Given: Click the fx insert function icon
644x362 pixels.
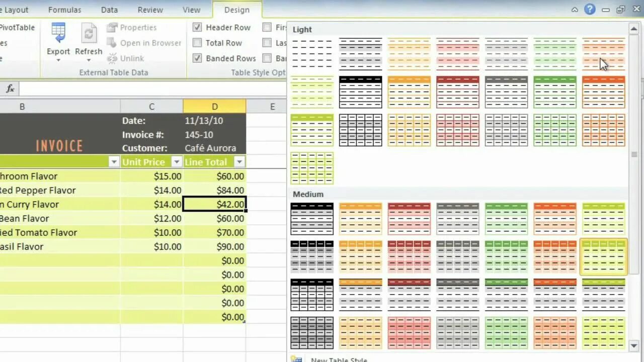Looking at the screenshot, I should pos(10,89).
